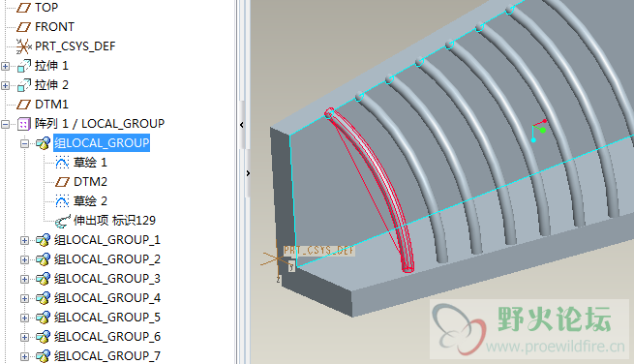Click the 拉伸 1 extrude feature icon

click(x=24, y=66)
